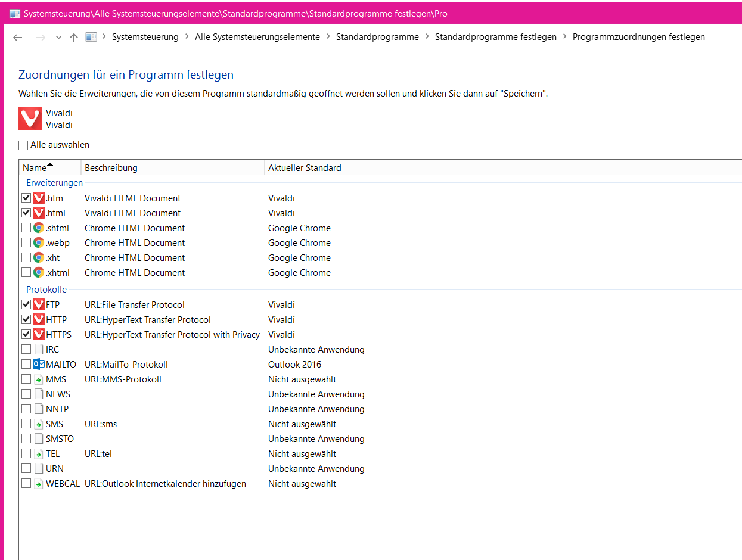Check the WEBCAL protocol checkbox

[x=26, y=483]
